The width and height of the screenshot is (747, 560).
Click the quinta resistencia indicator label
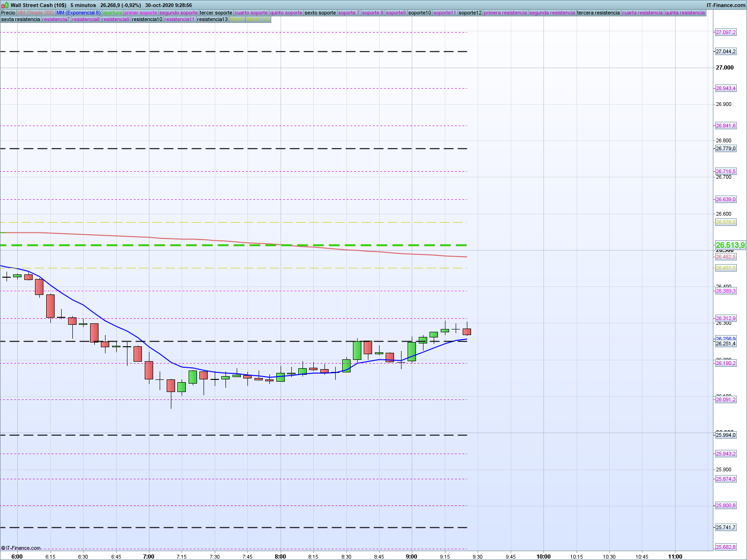click(x=684, y=13)
